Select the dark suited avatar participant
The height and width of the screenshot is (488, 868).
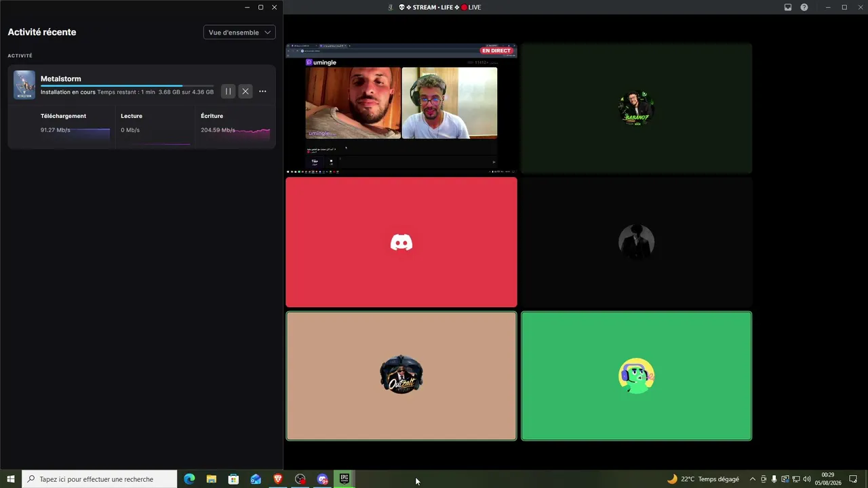636,242
